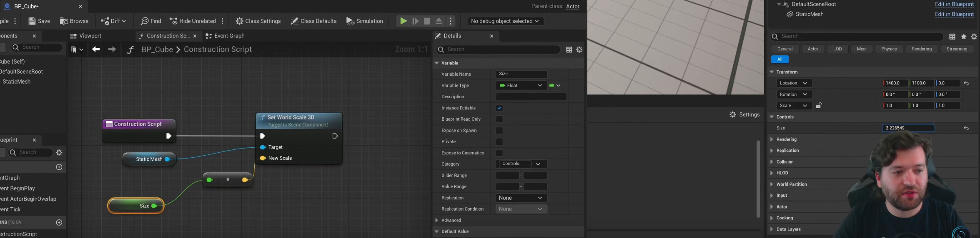980x238 pixels.
Task: Reset Size value to default arrow
Action: (966, 129)
